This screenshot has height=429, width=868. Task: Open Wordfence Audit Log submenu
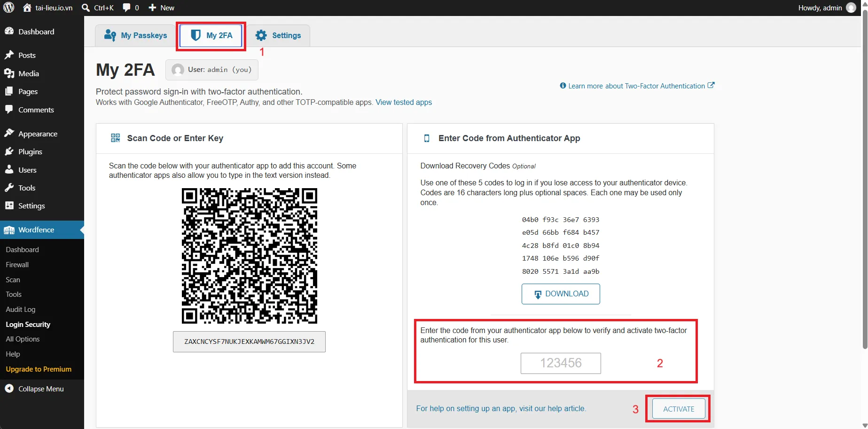(20, 309)
